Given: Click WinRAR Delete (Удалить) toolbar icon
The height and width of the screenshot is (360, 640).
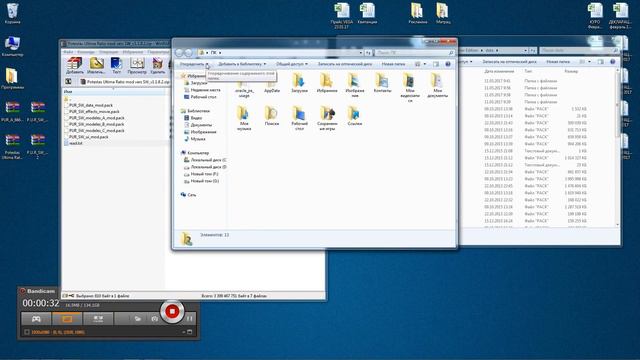Looking at the screenshot, I should coord(158,65).
